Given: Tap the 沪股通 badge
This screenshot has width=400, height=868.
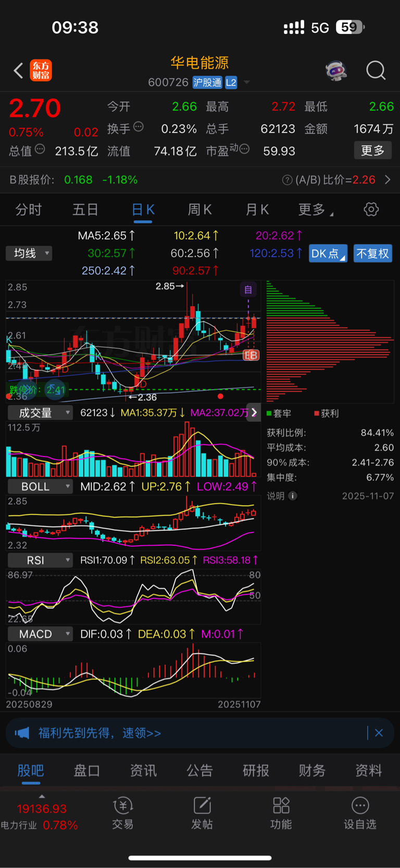Looking at the screenshot, I should click(x=207, y=82).
